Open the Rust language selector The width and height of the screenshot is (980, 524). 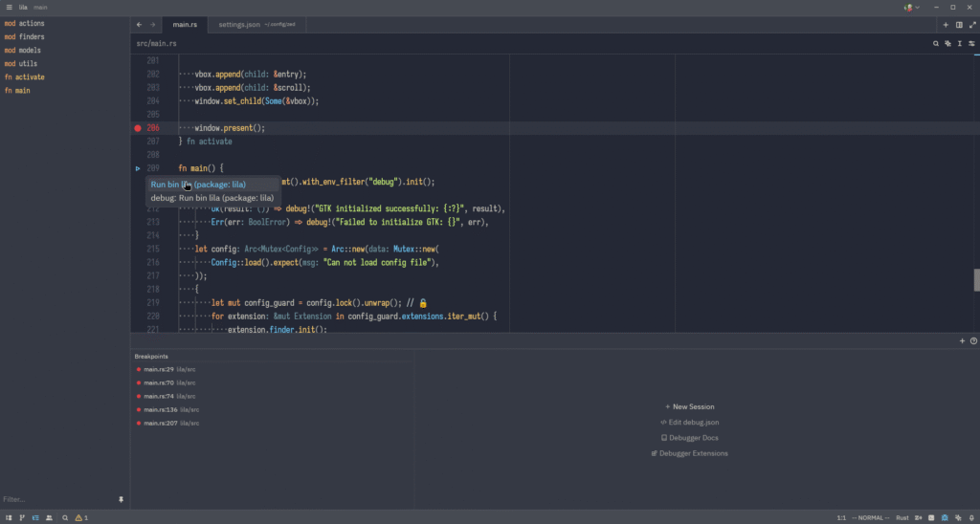902,517
